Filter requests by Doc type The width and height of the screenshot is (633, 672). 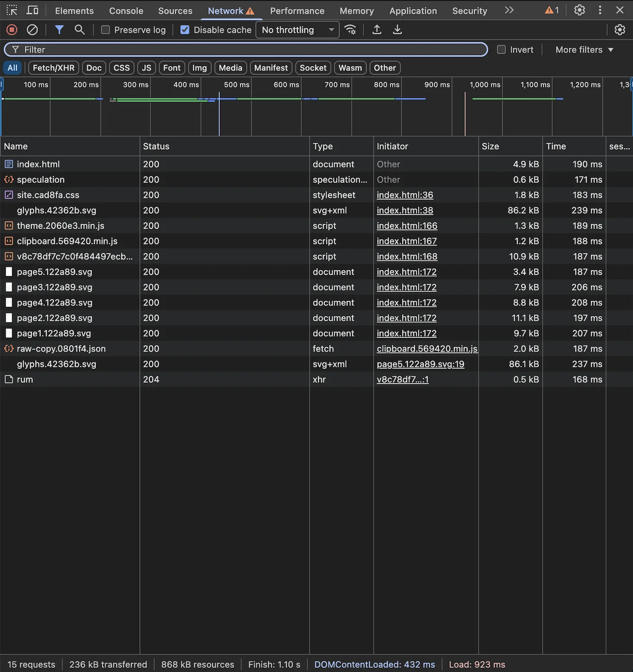[94, 68]
